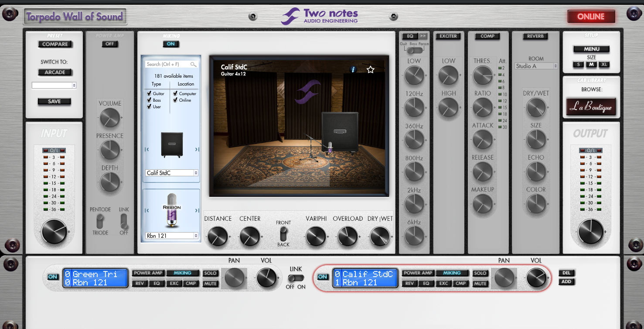Screen dimensions: 644x329
Task: Click previous microphone arrow beside Ribbon mic
Action: [x=147, y=211]
